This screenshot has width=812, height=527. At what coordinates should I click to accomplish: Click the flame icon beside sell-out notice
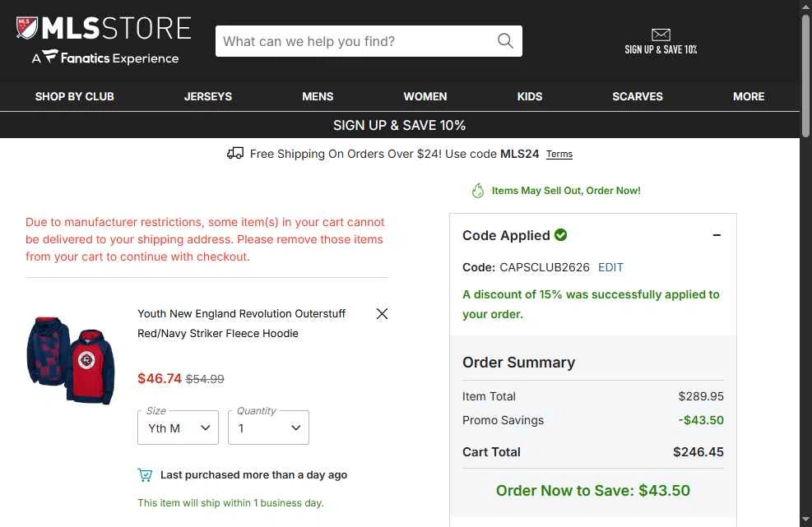coord(477,191)
